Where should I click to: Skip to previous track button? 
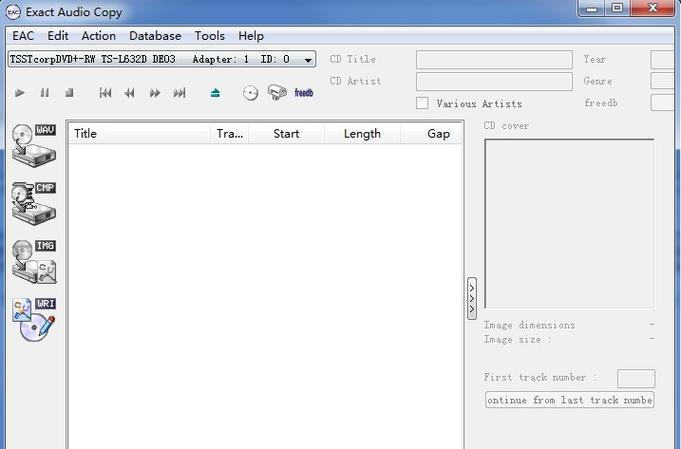[x=105, y=93]
